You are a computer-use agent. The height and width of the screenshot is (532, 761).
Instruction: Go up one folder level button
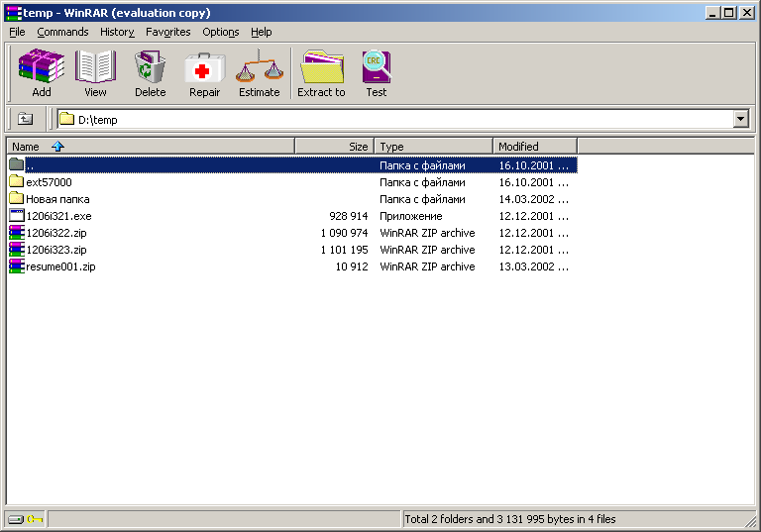click(25, 119)
